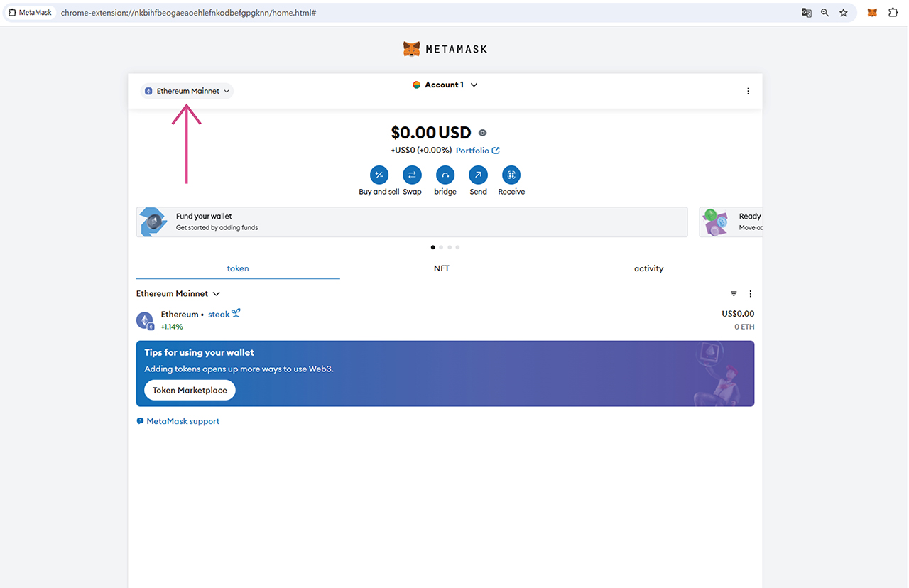Open the browser extensions puzzle icon

pos(893,13)
